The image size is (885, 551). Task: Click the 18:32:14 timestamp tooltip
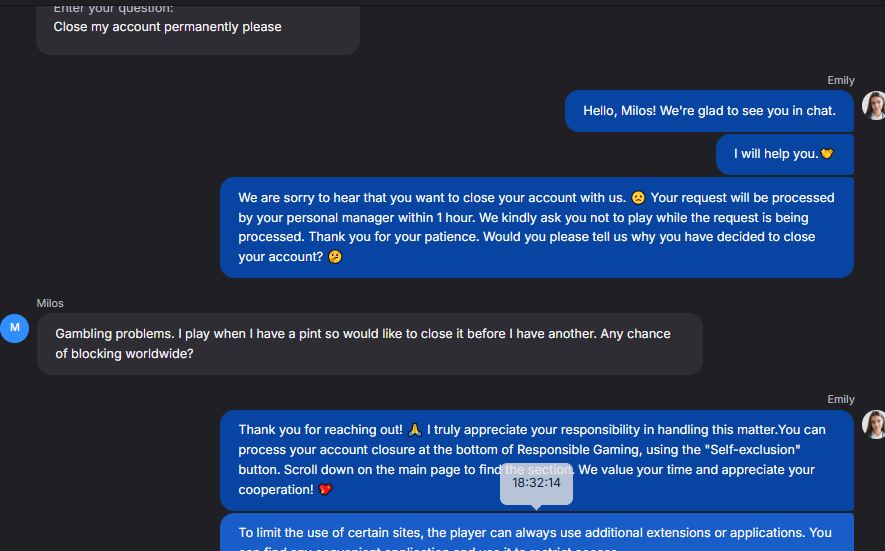(536, 483)
